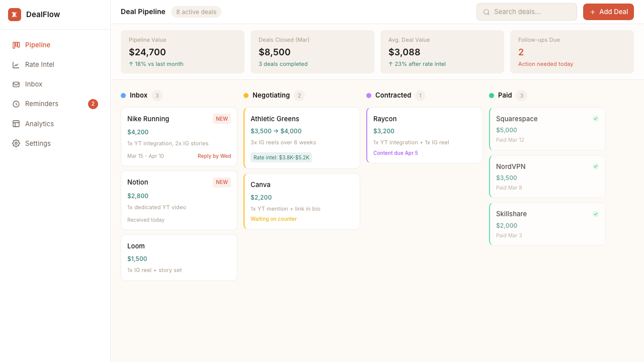Image resolution: width=644 pixels, height=362 pixels.
Task: Click the check icon on Squarespace card
Action: tap(596, 119)
